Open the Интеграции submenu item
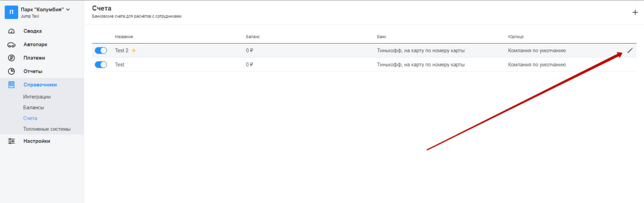 (37, 97)
